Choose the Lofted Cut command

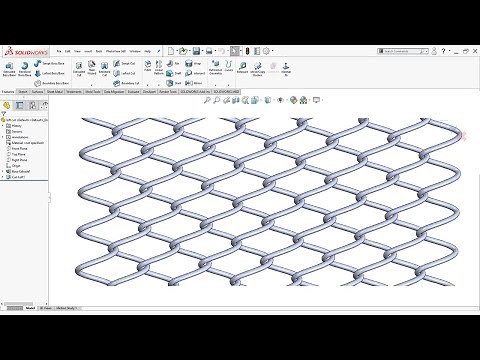click(124, 73)
